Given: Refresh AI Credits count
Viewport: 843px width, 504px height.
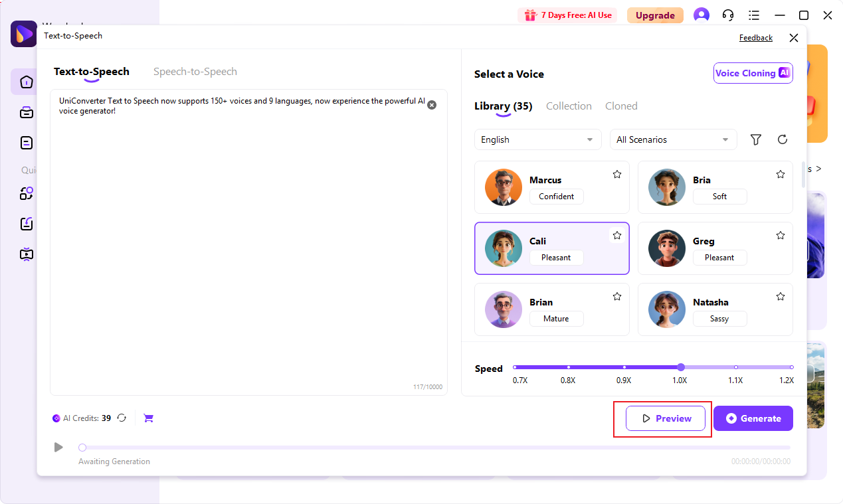Looking at the screenshot, I should (x=122, y=418).
